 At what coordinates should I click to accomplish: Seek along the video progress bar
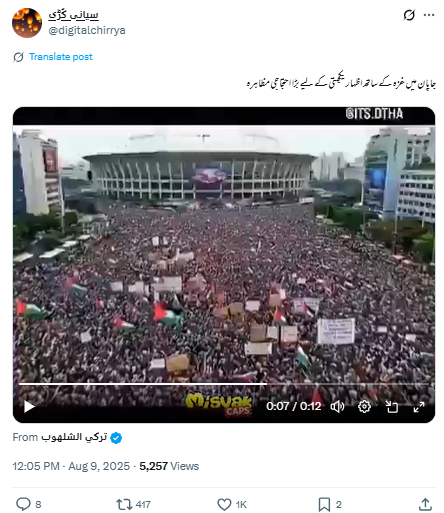(224, 384)
